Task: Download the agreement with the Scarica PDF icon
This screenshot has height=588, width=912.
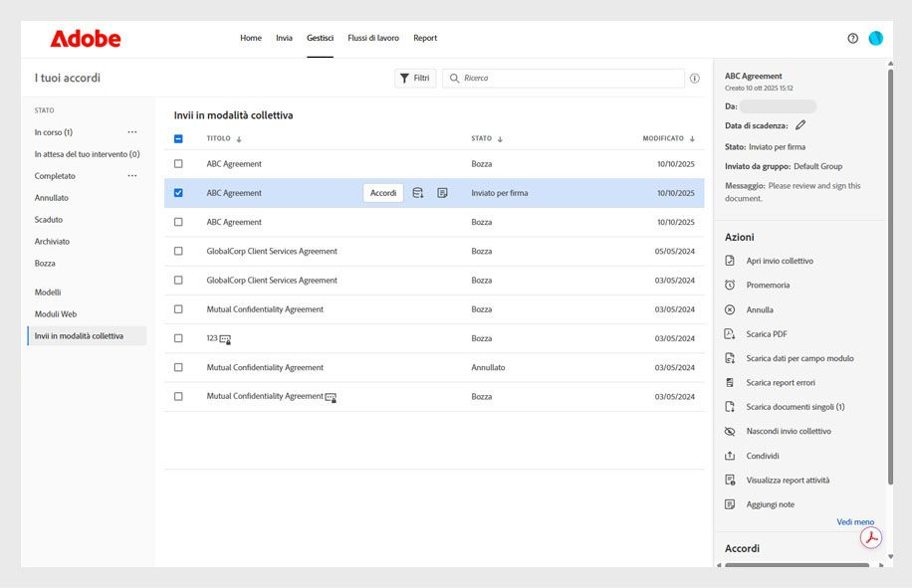Action: [732, 333]
